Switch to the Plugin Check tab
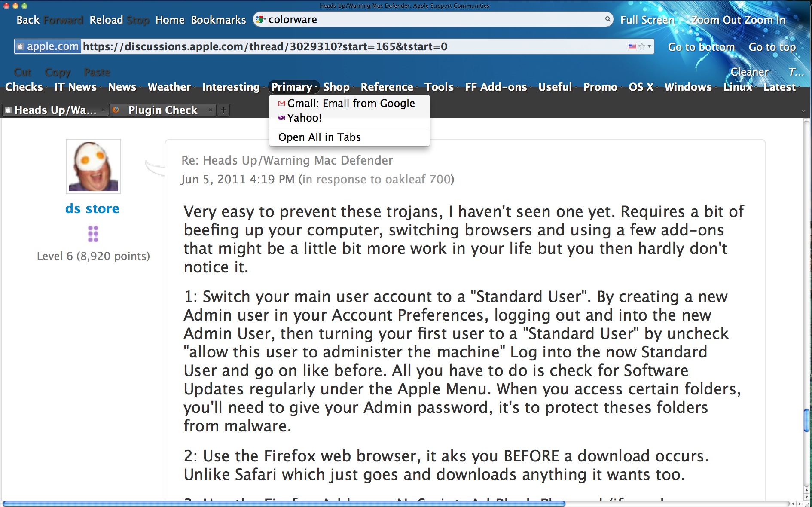Viewport: 812px width, 507px height. (x=162, y=110)
